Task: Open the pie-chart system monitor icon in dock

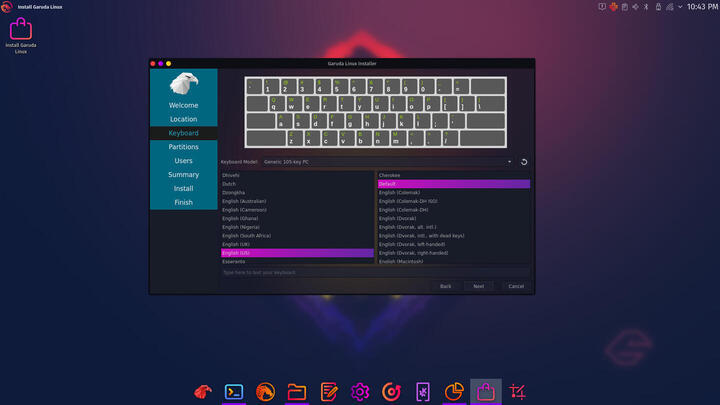Action: coord(454,392)
